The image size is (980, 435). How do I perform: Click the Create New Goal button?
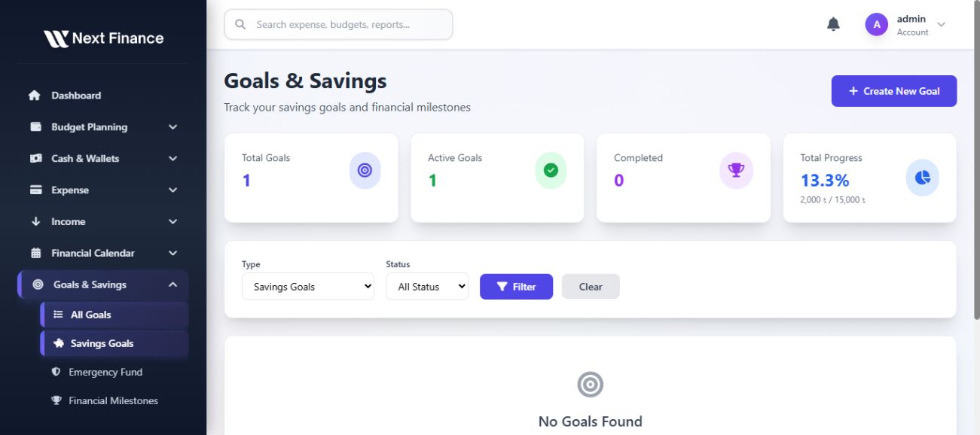coord(893,91)
